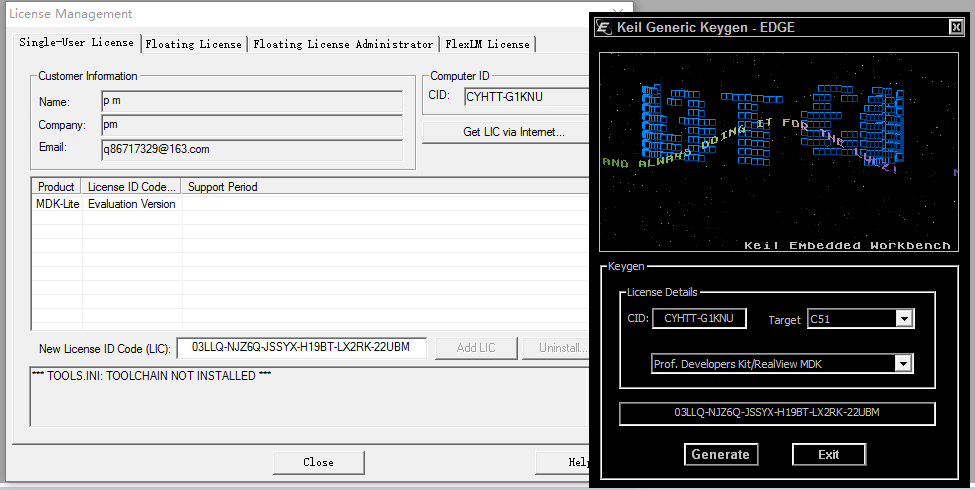This screenshot has height=490, width=975.
Task: Click Get LIC via Internet button
Action: point(506,132)
